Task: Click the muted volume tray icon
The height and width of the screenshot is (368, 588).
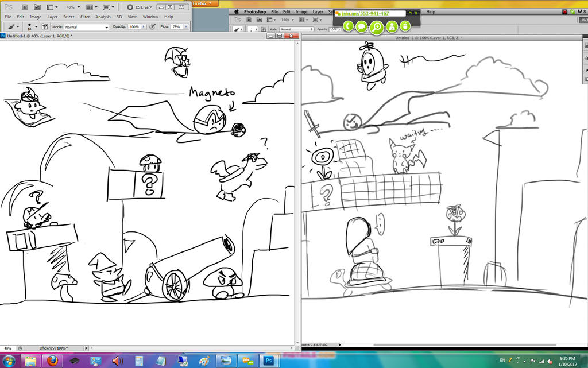Action: 550,361
